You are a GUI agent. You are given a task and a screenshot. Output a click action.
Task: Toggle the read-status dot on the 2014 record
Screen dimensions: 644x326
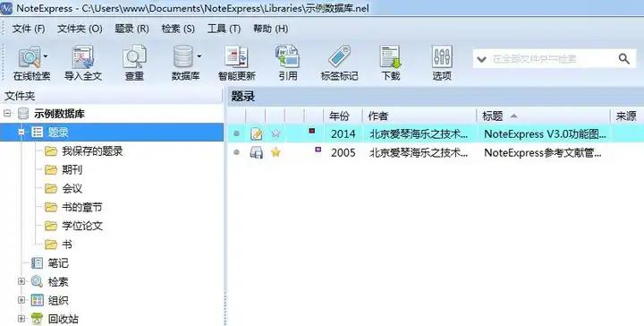[236, 133]
